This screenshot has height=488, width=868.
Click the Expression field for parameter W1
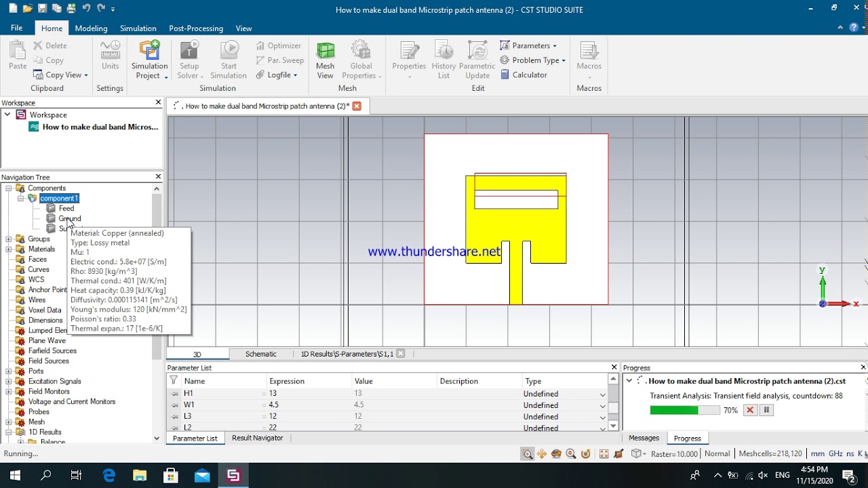click(x=308, y=405)
